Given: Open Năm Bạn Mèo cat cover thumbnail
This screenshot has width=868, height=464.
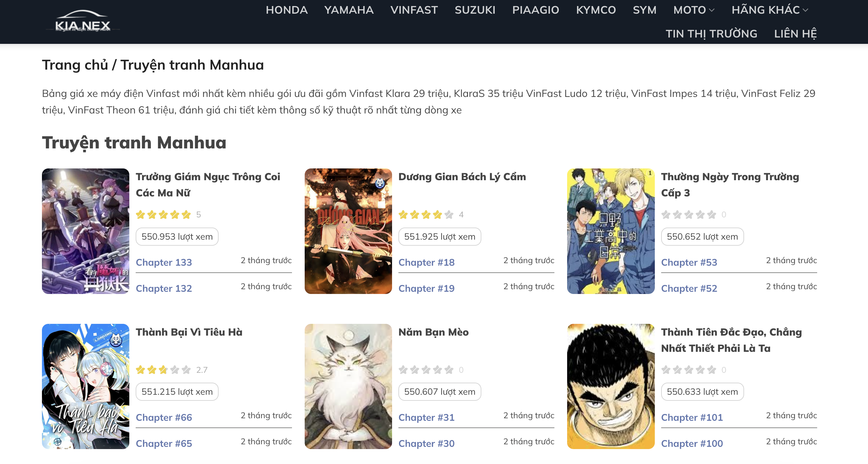Looking at the screenshot, I should click(348, 386).
